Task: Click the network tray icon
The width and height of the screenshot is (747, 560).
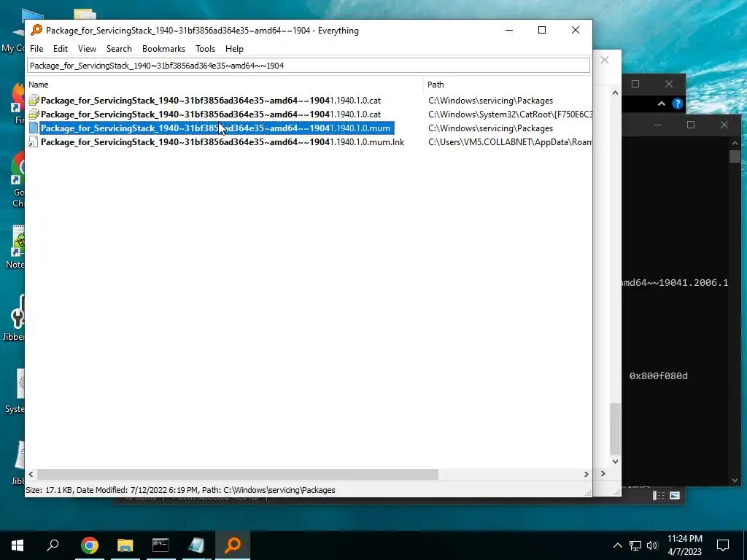Action: [635, 545]
